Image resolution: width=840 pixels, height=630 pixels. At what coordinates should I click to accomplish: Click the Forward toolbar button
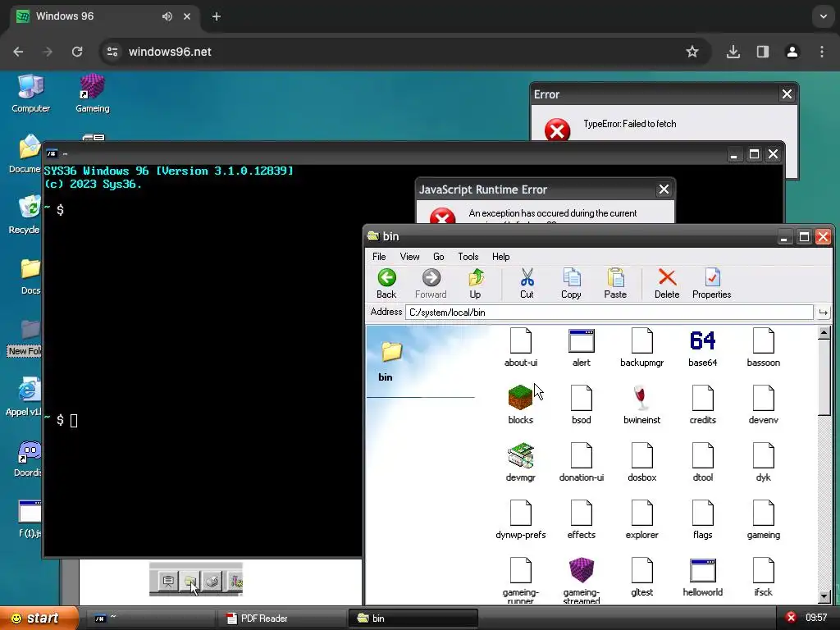pos(431,283)
